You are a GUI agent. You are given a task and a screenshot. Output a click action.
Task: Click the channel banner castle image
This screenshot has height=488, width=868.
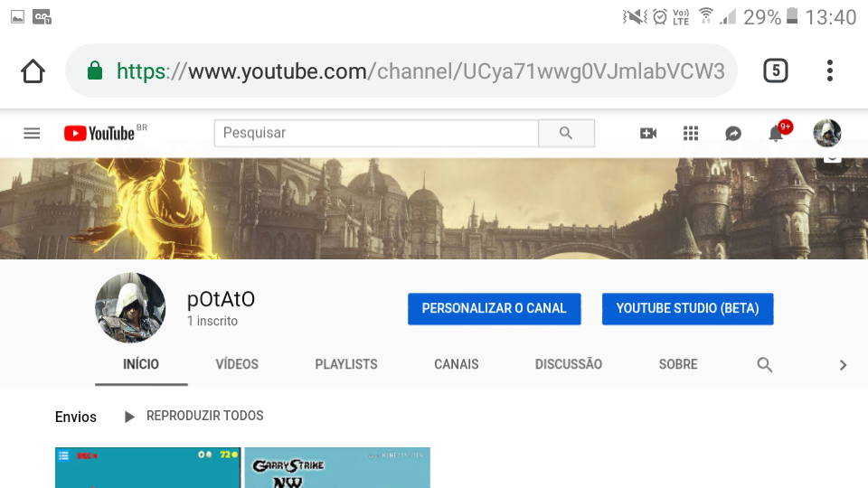click(x=434, y=209)
